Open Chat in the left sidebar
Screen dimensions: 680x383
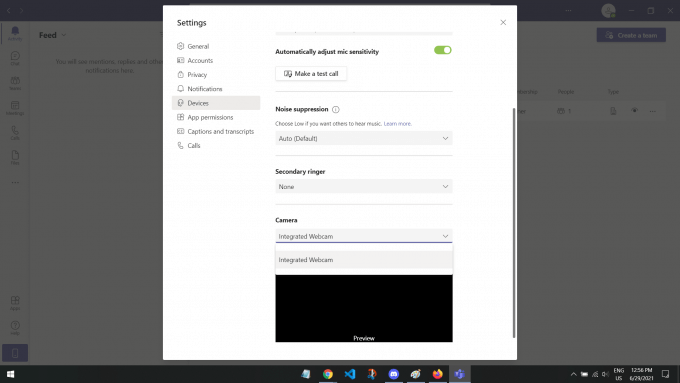15,58
